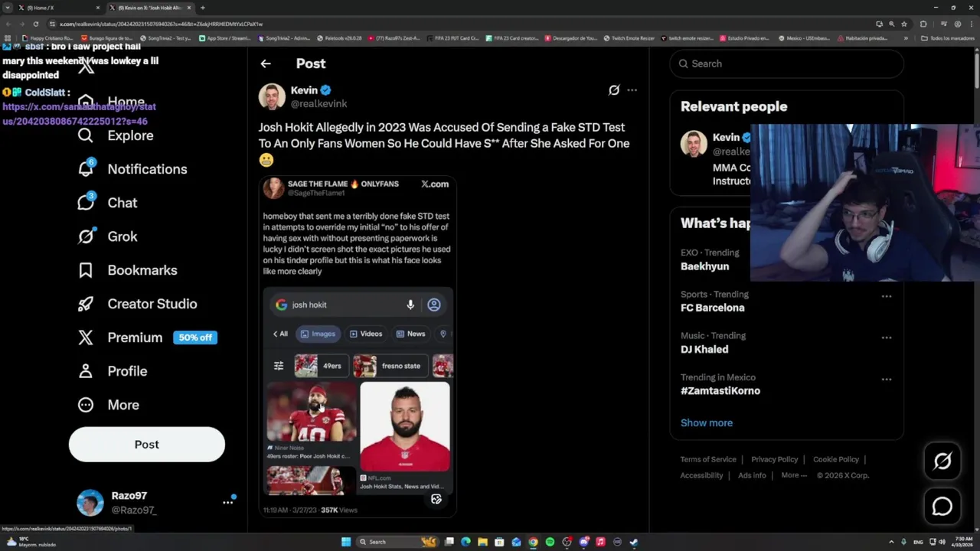Open #ZamtastiKorno trending hashtag
This screenshot has height=551, width=980.
tap(720, 390)
